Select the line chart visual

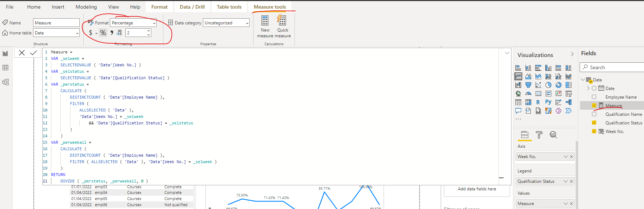click(518, 76)
